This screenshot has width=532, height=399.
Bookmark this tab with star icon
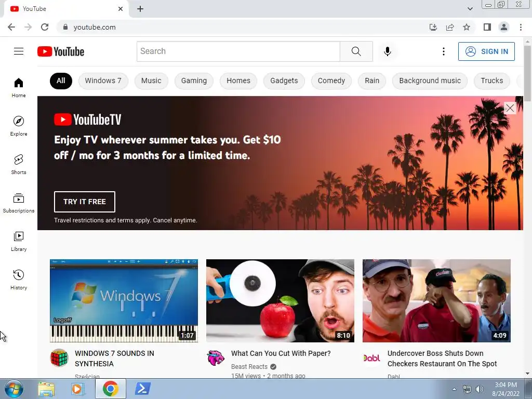click(467, 27)
